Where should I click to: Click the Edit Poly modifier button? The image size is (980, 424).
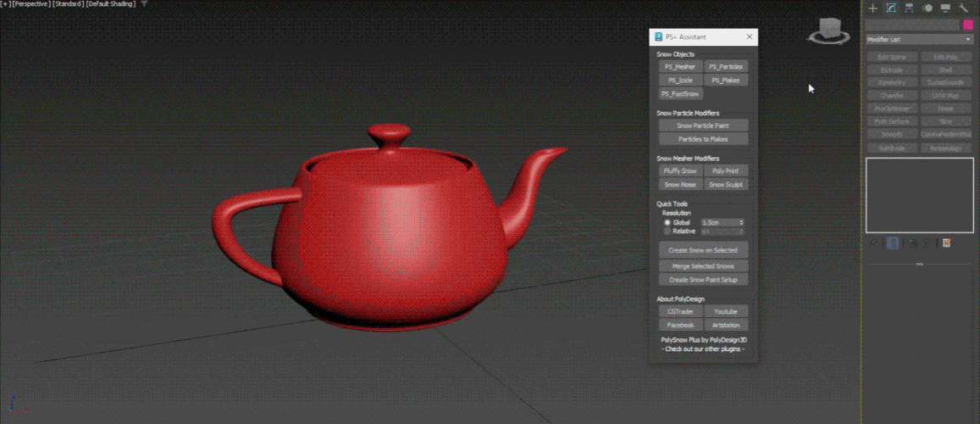point(945,57)
